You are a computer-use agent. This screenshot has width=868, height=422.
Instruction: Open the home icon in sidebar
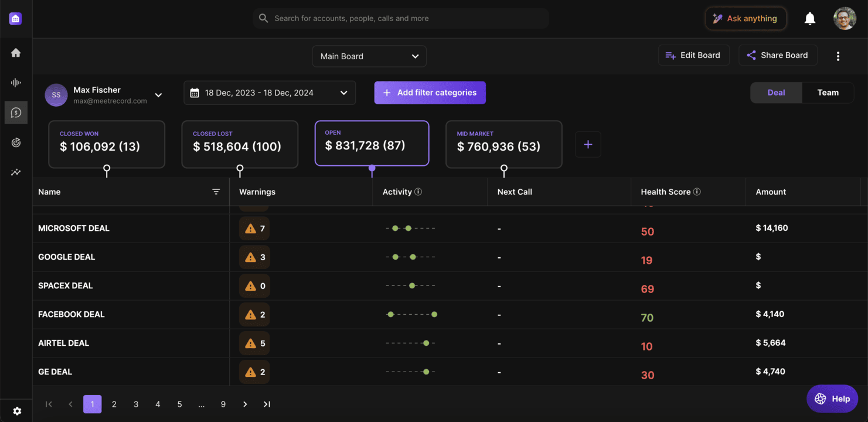coord(16,53)
